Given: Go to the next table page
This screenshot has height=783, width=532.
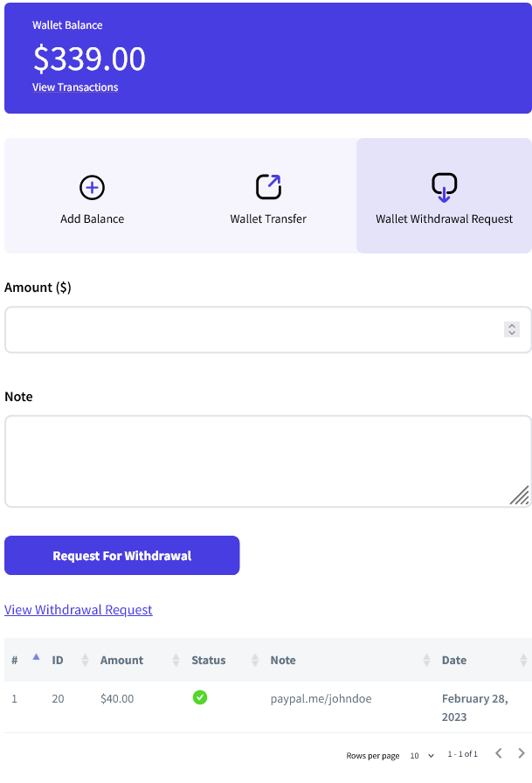Looking at the screenshot, I should click(522, 753).
